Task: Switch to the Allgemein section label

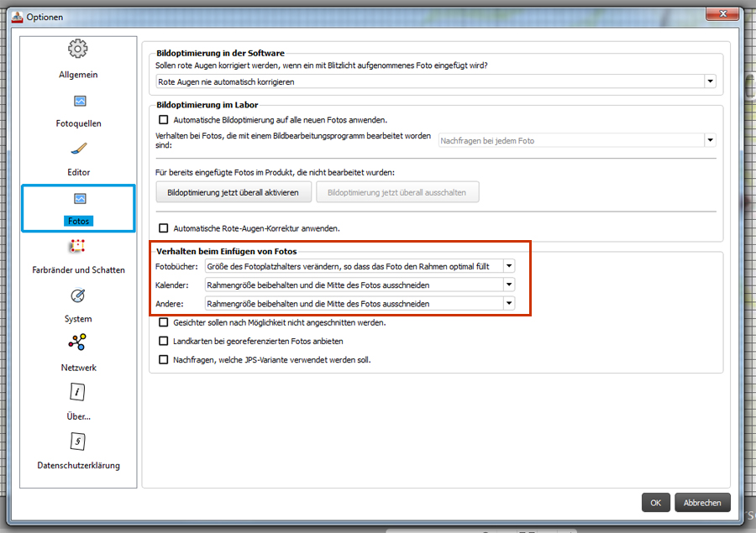Action: pyautogui.click(x=78, y=75)
